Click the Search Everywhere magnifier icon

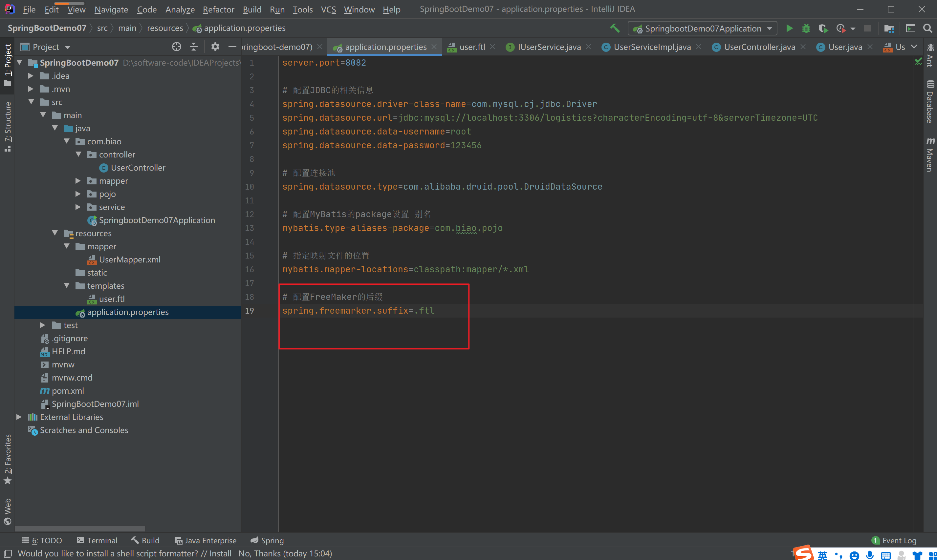927,28
